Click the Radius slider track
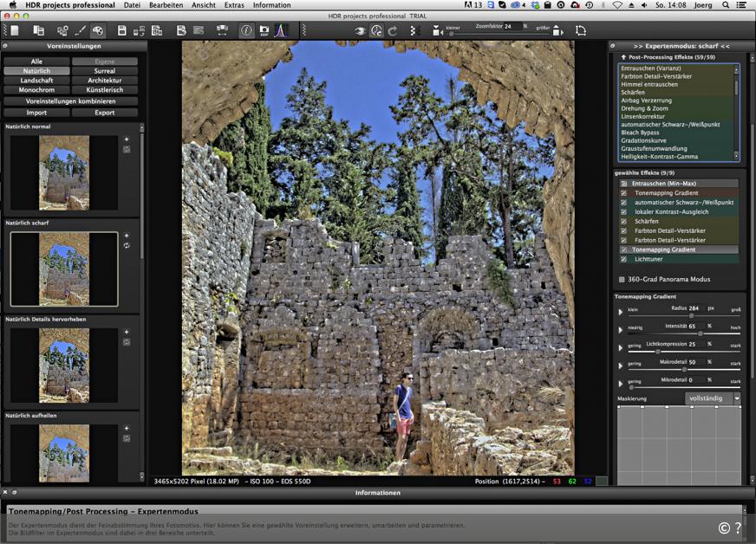 click(684, 315)
